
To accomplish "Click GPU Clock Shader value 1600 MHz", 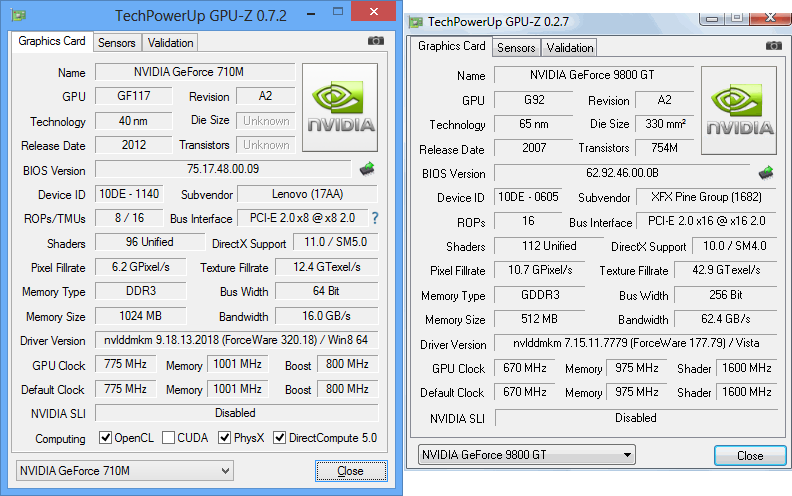I will (x=747, y=368).
